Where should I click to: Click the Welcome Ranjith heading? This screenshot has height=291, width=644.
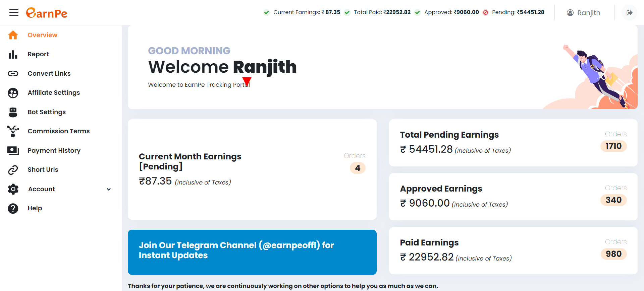pos(222,67)
